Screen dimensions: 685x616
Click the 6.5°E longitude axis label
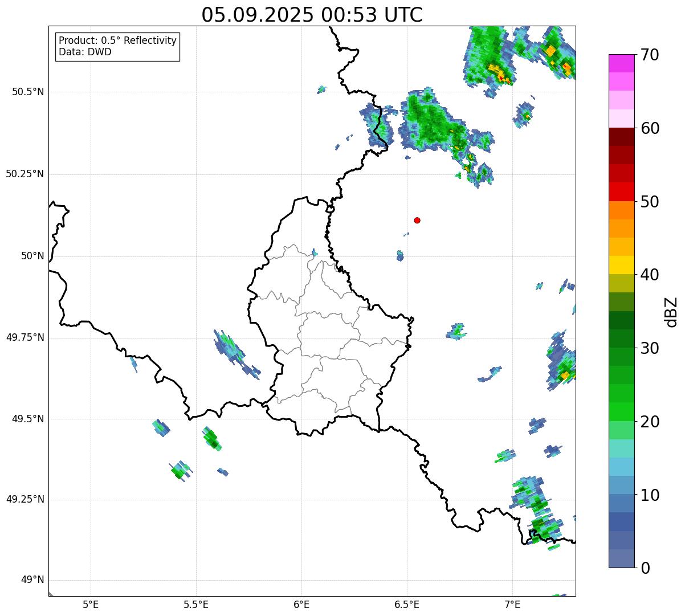point(407,604)
